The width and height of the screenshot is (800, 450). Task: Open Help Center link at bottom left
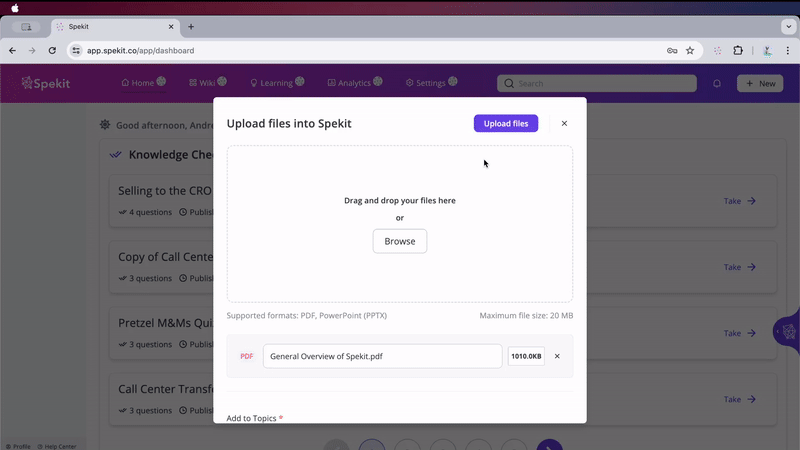[x=57, y=446]
